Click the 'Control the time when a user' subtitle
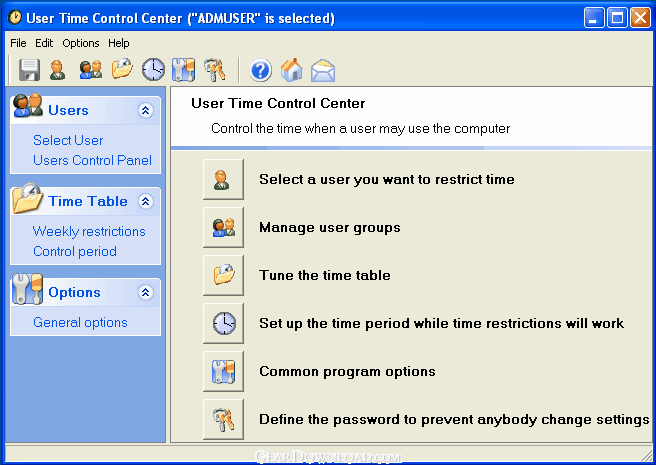The width and height of the screenshot is (656, 465). (360, 128)
